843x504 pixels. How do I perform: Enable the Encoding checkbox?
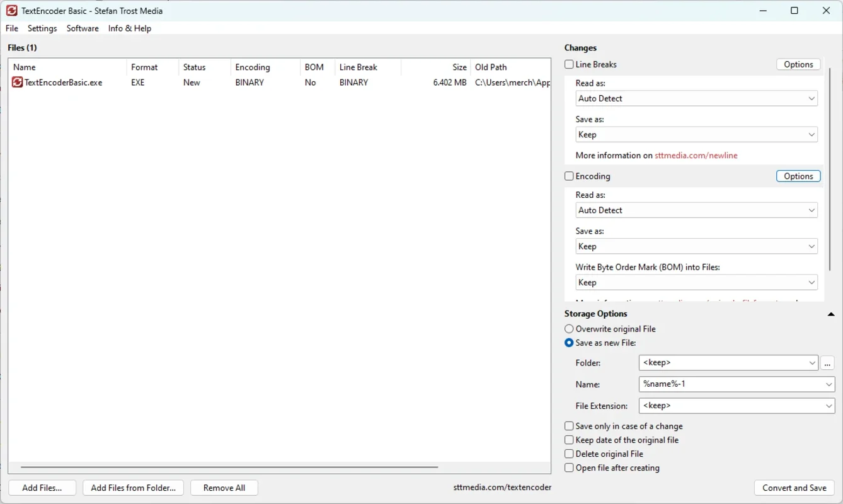pyautogui.click(x=570, y=176)
